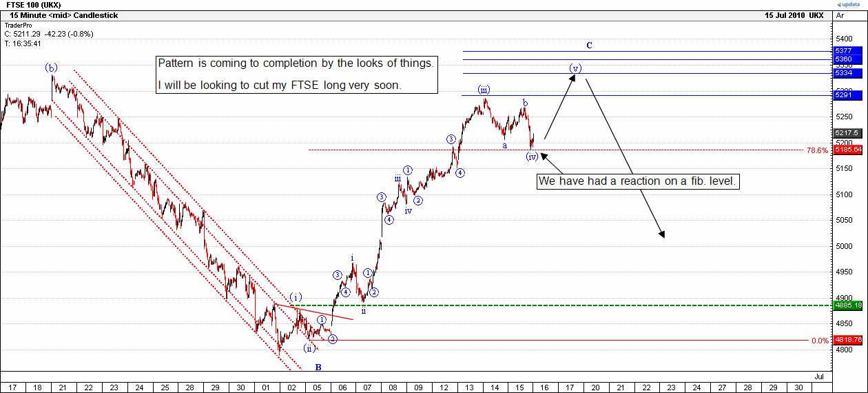Click the (iii) wave label at the peak
Screen dimensions: 868x393
click(x=484, y=90)
